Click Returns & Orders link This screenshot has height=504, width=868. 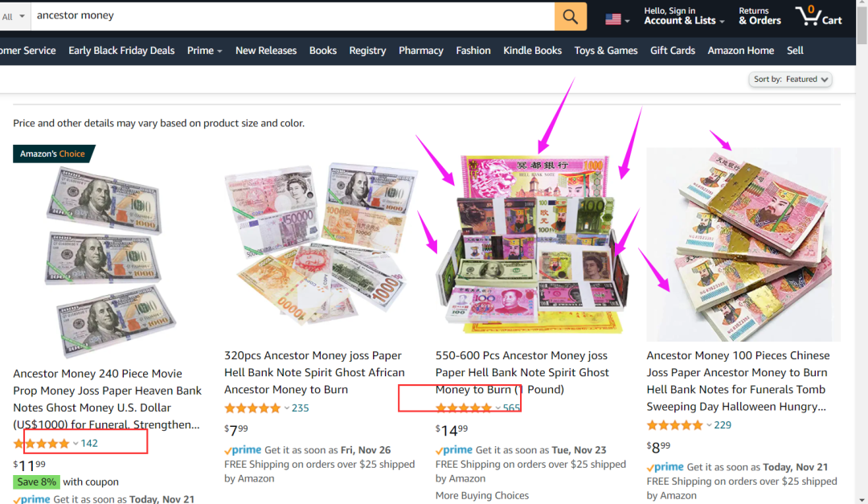tap(759, 16)
